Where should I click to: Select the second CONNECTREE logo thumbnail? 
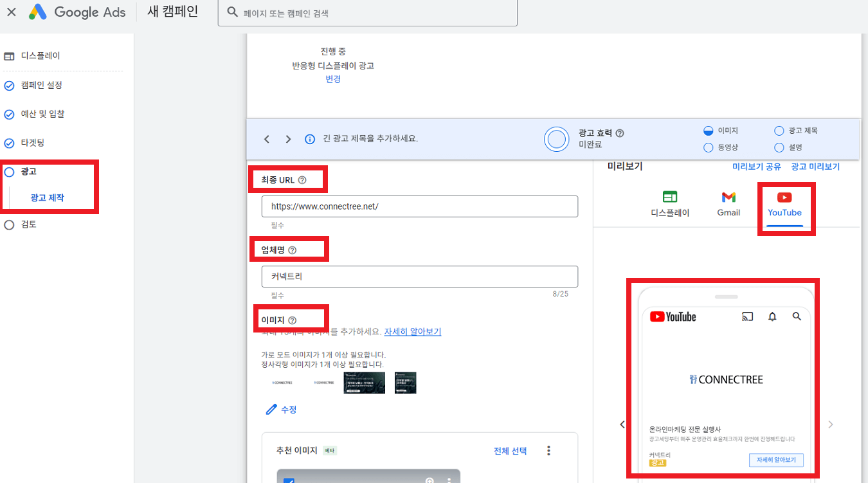pyautogui.click(x=323, y=383)
